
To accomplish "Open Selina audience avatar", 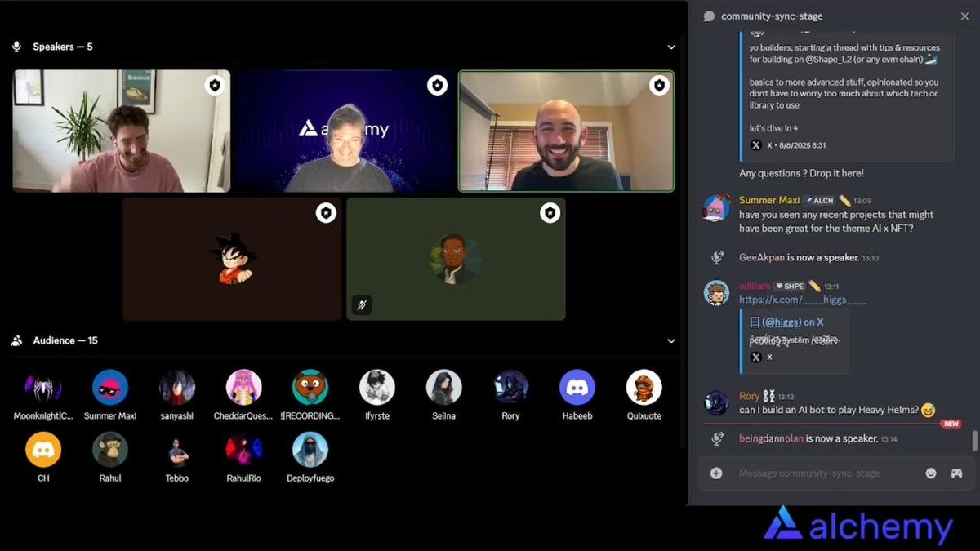I will 443,387.
